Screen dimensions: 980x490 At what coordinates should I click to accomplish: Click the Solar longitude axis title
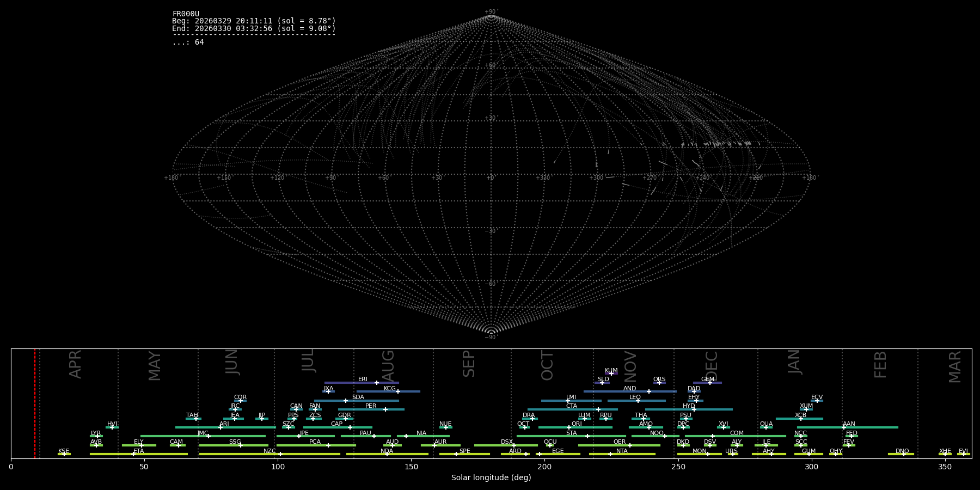(491, 477)
